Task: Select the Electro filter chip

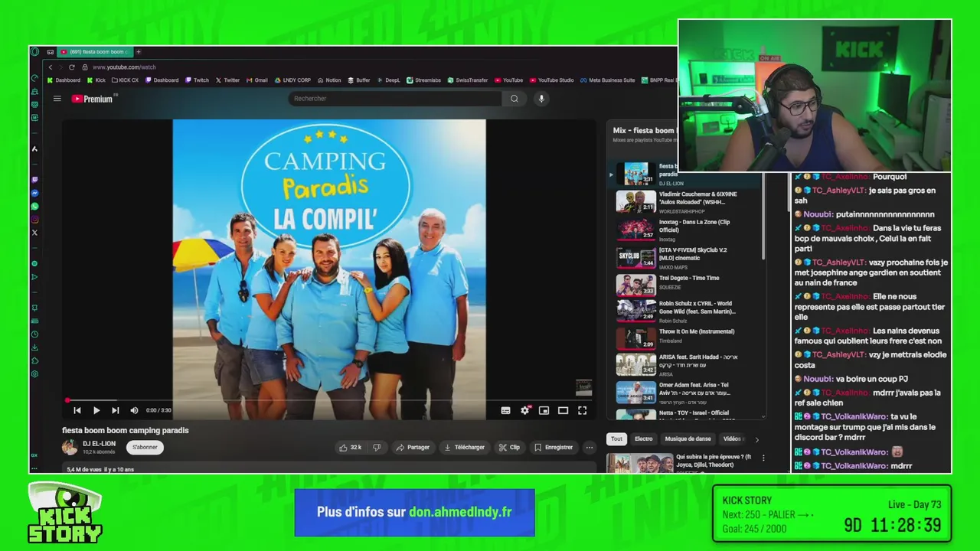Action: [644, 439]
